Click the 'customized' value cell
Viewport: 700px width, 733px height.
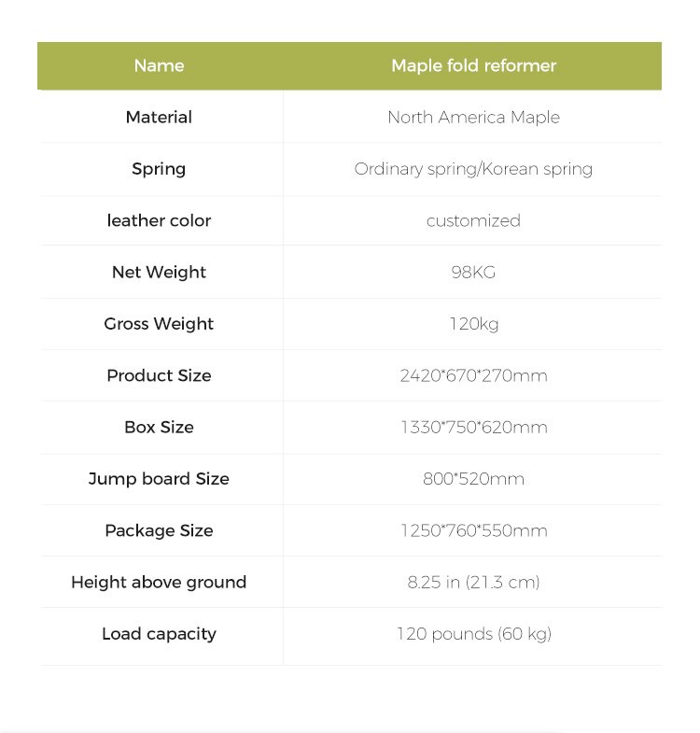(472, 220)
